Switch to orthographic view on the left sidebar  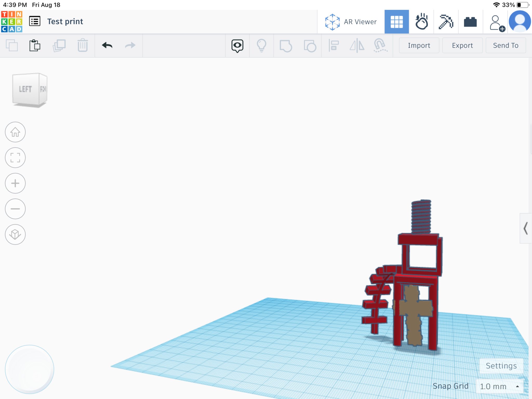pos(15,234)
